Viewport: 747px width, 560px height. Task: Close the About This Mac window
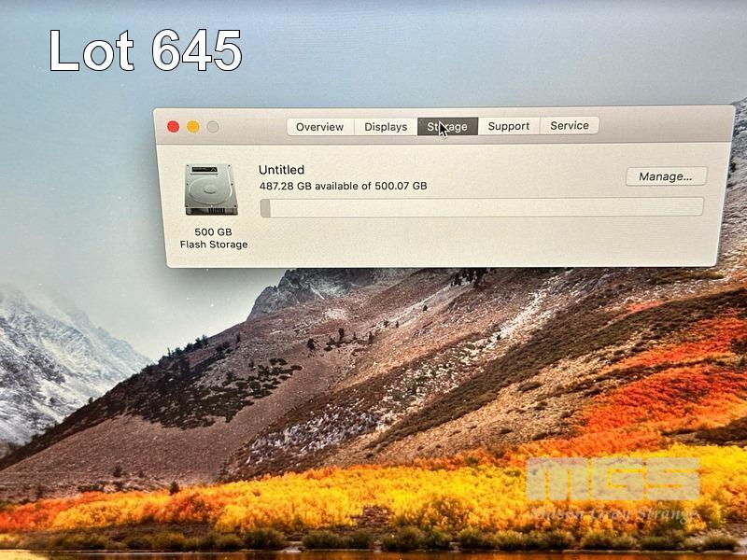pyautogui.click(x=173, y=127)
